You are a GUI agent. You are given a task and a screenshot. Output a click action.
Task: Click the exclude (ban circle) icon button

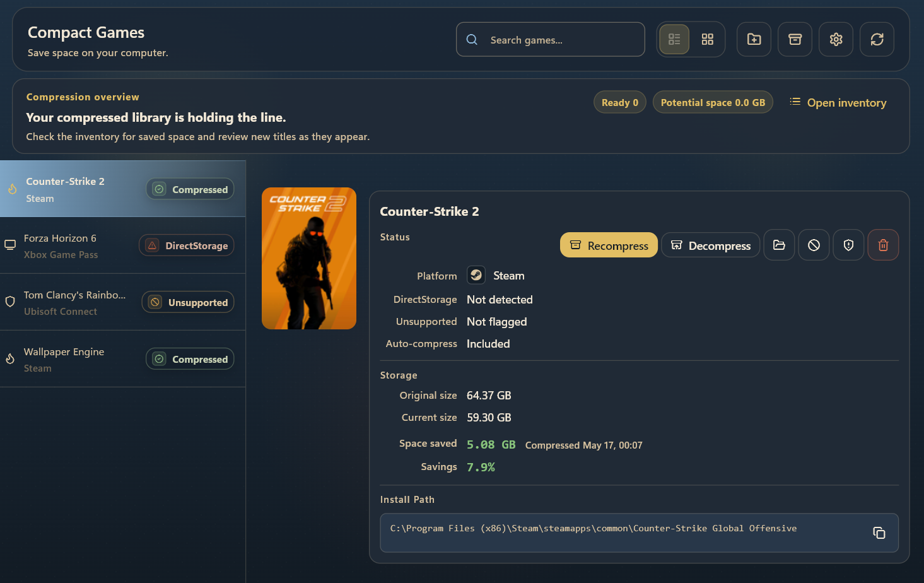click(814, 245)
